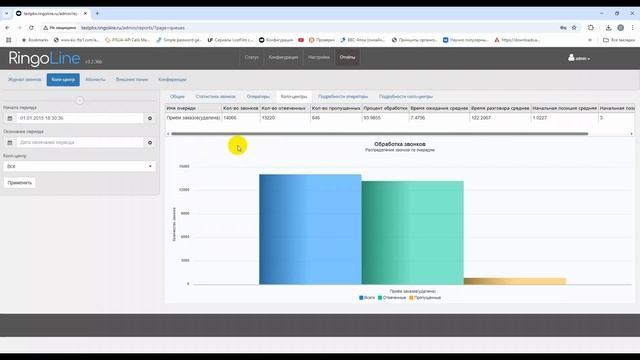
Task: Select the Колл-центры report tab
Action: 294,97
